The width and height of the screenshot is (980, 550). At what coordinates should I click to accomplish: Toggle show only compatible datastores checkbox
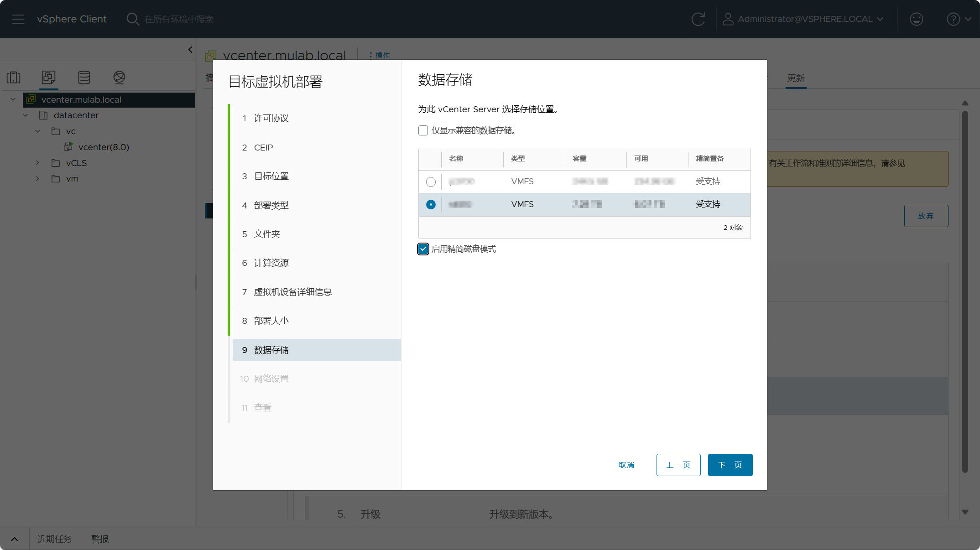(x=423, y=130)
